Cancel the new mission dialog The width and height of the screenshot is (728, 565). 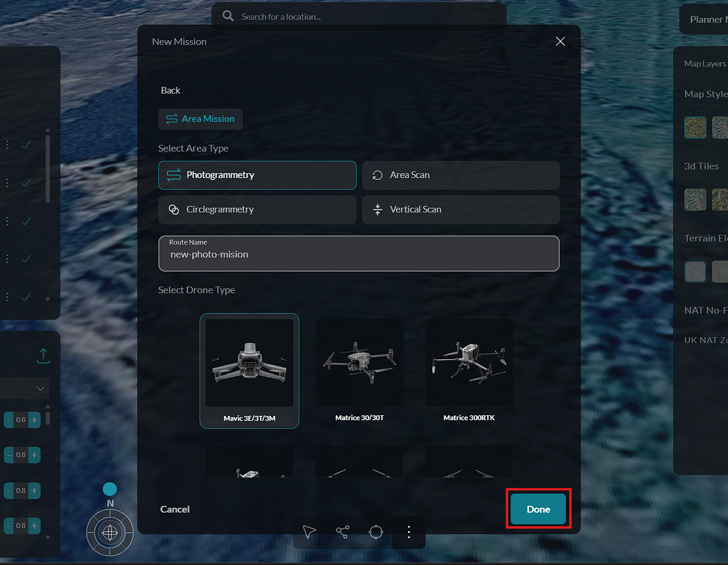(174, 510)
